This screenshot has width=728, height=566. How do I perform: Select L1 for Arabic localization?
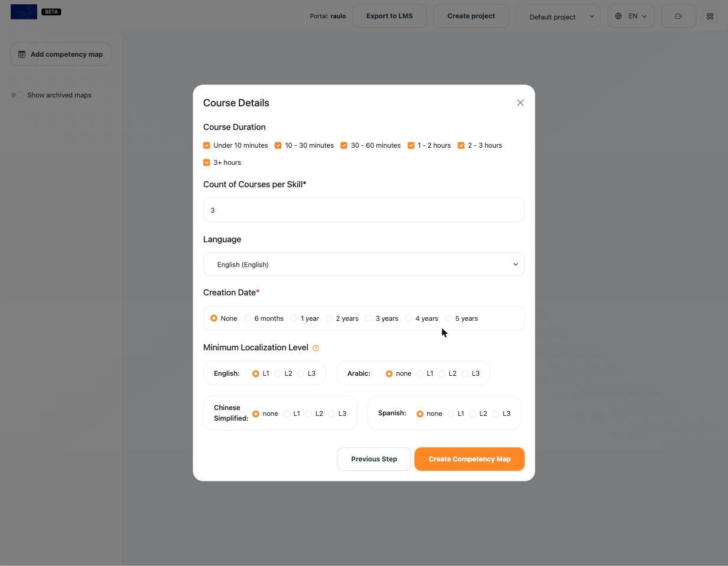click(x=420, y=373)
